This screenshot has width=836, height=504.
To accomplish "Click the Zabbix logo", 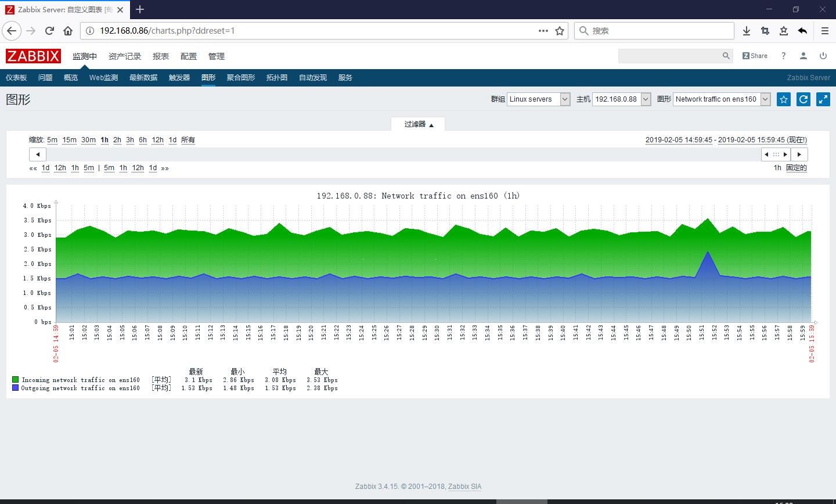I will (x=33, y=56).
